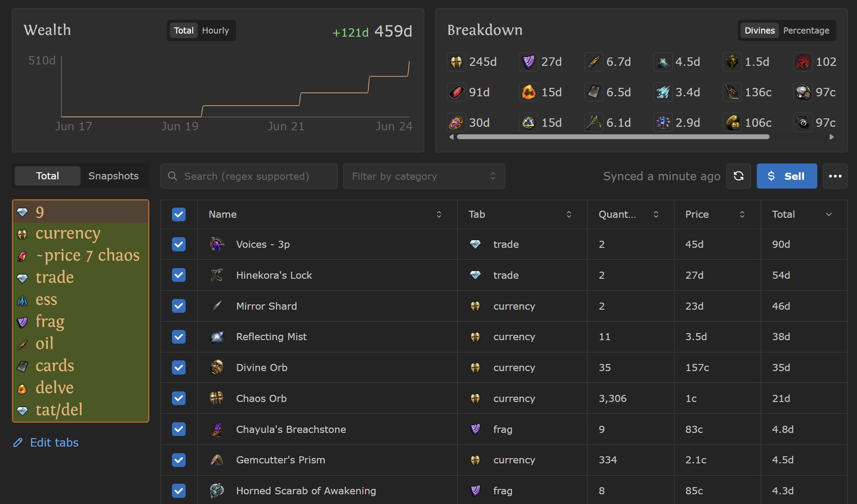Image resolution: width=857 pixels, height=504 pixels.
Task: Click the 6.5d cards icon in Breakdown
Action: (x=594, y=92)
